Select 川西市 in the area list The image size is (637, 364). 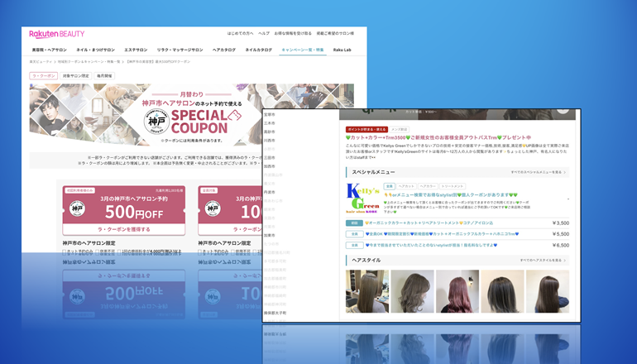pyautogui.click(x=270, y=141)
